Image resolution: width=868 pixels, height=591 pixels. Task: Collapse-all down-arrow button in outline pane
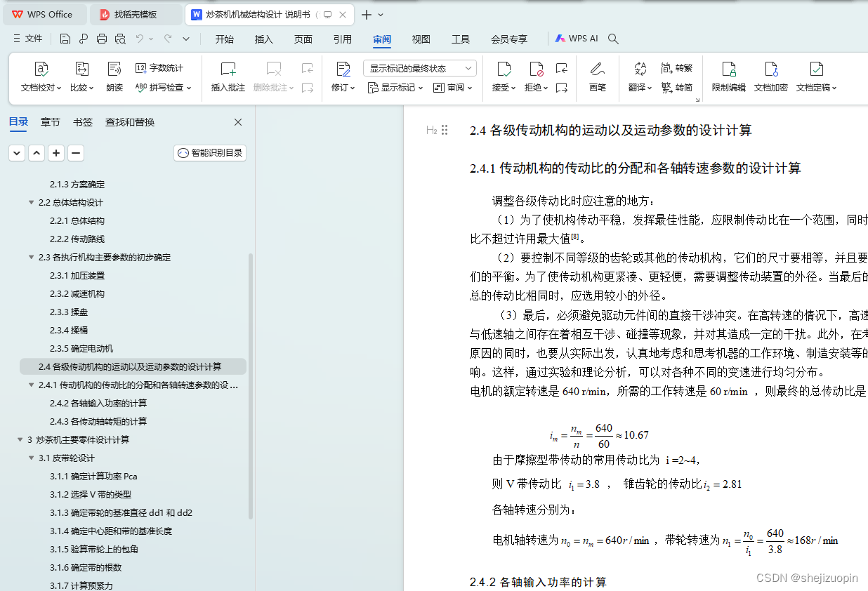[17, 153]
